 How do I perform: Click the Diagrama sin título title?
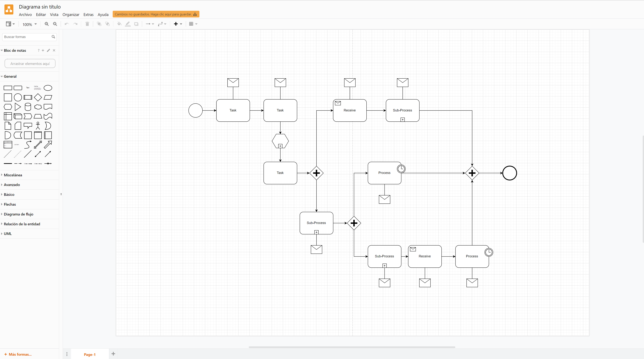pos(40,7)
